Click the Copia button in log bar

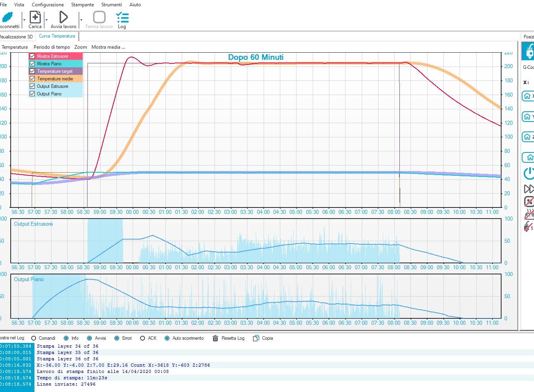pos(263,338)
